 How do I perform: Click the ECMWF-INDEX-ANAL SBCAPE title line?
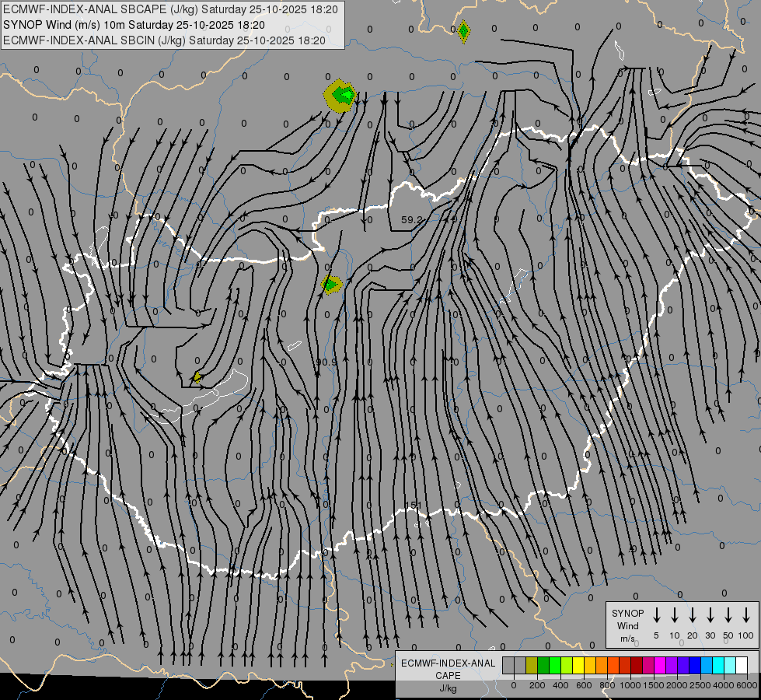(170, 9)
